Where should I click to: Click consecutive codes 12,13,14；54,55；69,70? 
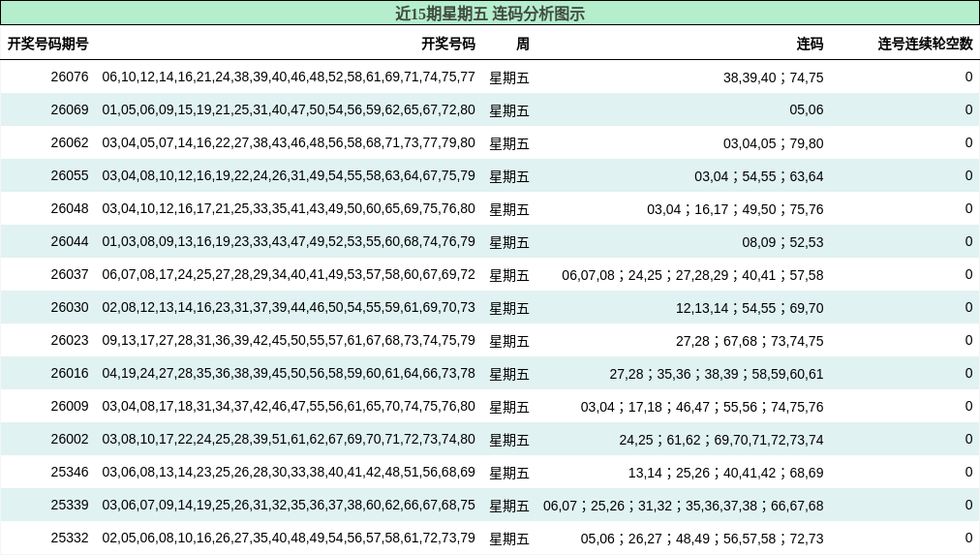(750, 308)
